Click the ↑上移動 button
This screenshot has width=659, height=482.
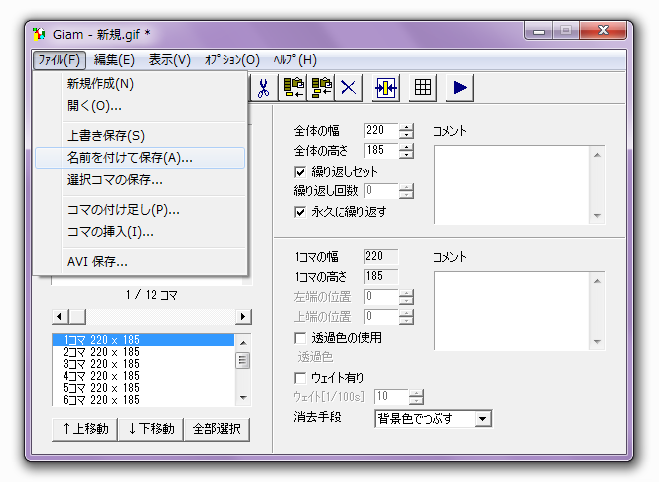click(85, 429)
